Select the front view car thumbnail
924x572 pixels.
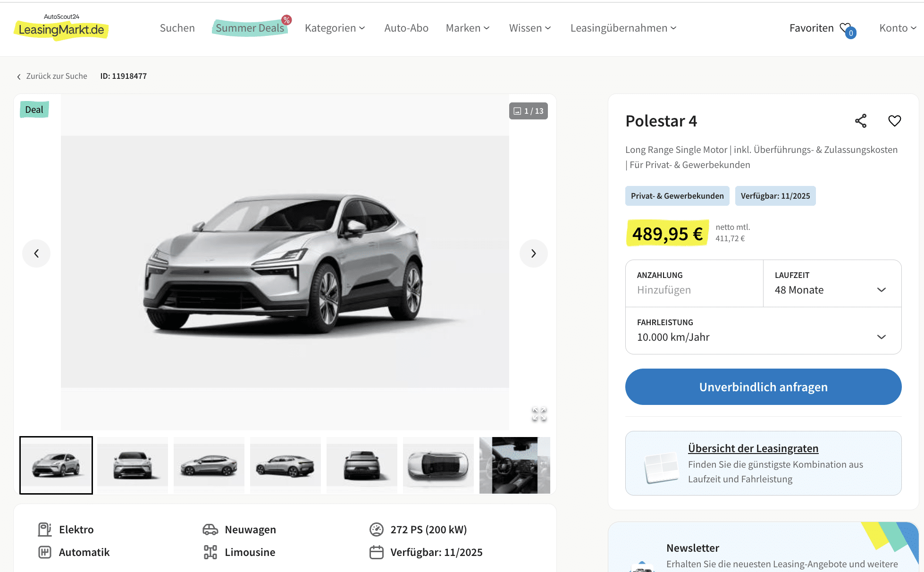click(x=133, y=465)
